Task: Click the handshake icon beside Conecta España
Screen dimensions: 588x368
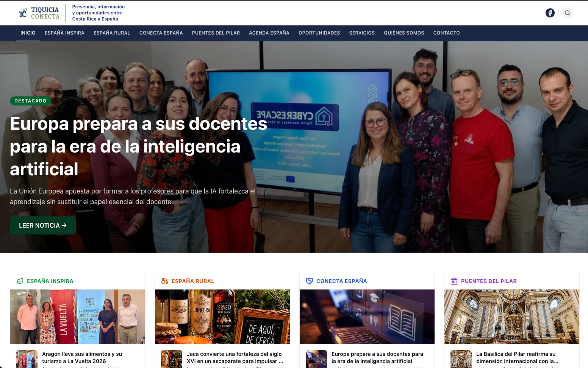Action: coord(310,281)
